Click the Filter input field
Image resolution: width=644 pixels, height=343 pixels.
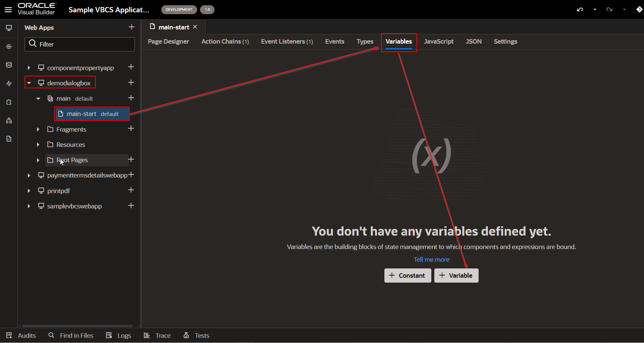(80, 44)
